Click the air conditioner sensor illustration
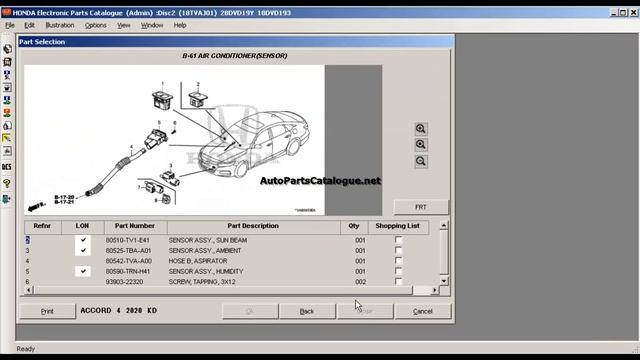This screenshot has width=640, height=360. point(174,140)
